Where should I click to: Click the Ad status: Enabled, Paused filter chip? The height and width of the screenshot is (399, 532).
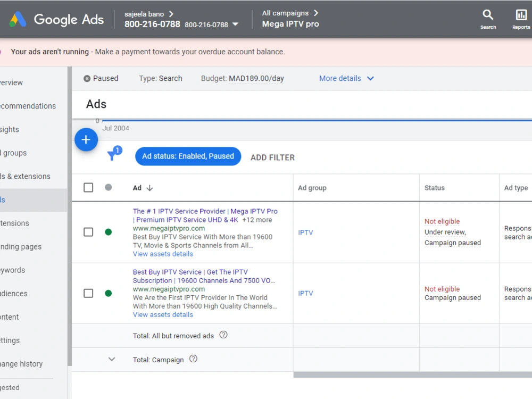pos(188,156)
